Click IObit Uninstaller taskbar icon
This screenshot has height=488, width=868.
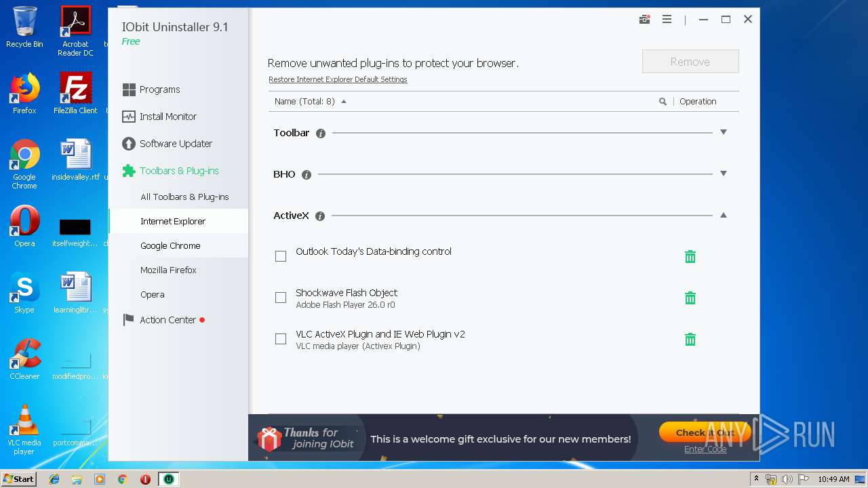tap(168, 479)
